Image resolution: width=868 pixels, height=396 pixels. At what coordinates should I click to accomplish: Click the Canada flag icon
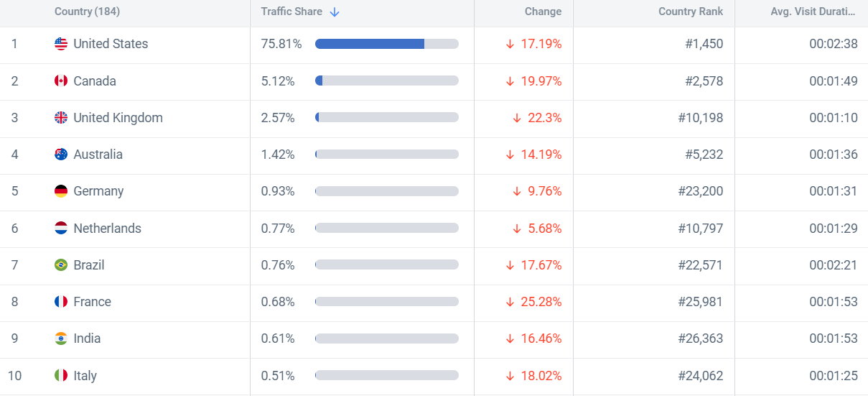click(61, 81)
